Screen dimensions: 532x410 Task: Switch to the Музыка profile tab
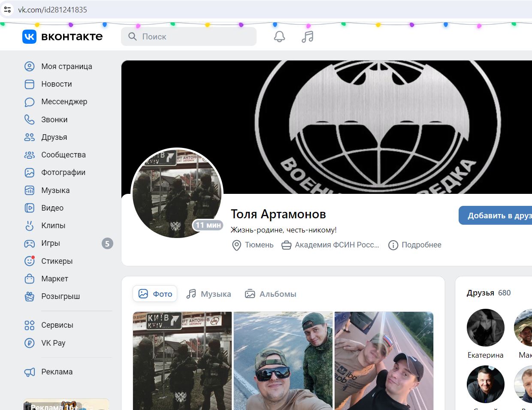click(209, 294)
